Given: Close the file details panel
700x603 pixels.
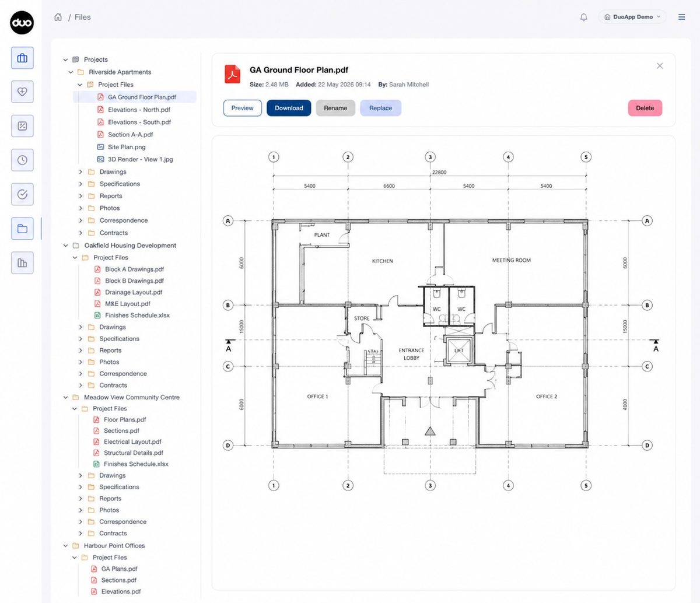Looking at the screenshot, I should (x=660, y=66).
